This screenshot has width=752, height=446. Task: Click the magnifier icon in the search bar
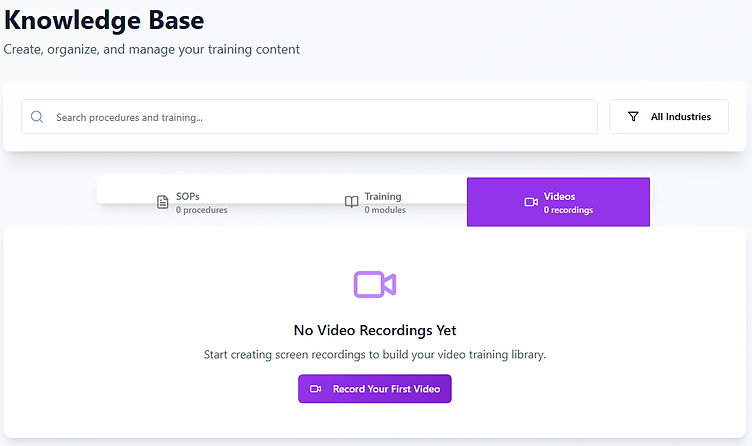[x=37, y=117]
